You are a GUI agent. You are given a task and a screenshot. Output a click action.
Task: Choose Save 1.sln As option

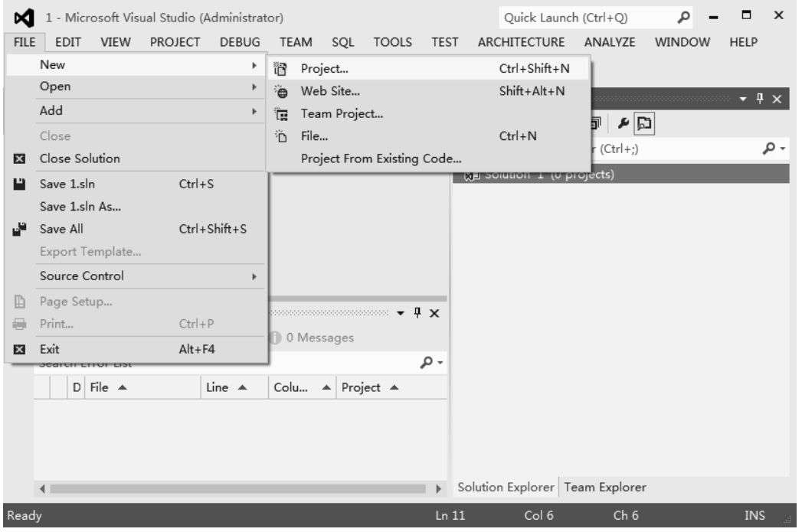pyautogui.click(x=137, y=207)
